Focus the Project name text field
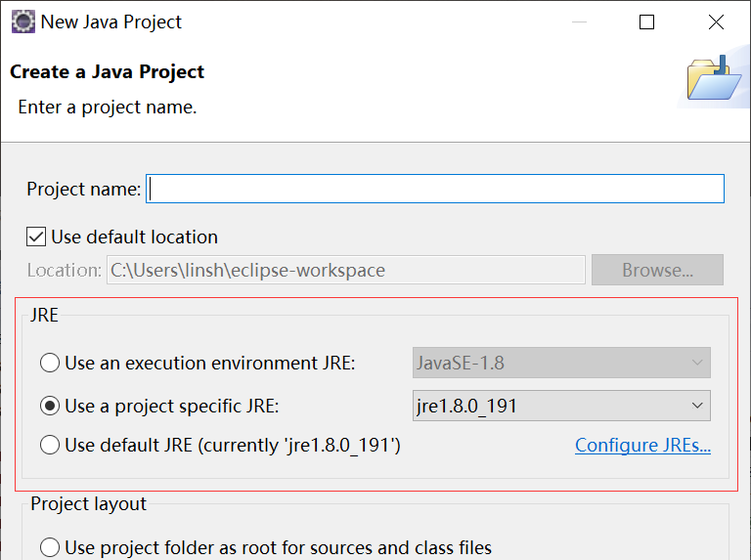 click(x=435, y=189)
